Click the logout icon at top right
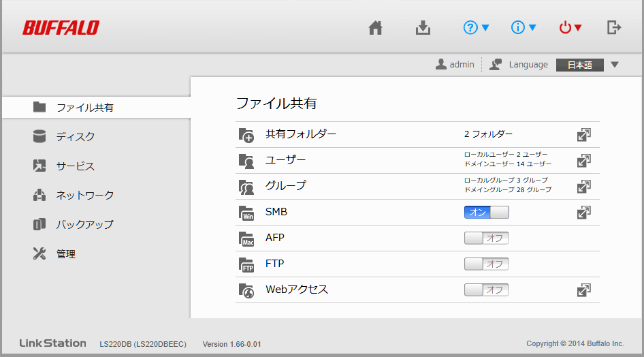 pos(613,28)
